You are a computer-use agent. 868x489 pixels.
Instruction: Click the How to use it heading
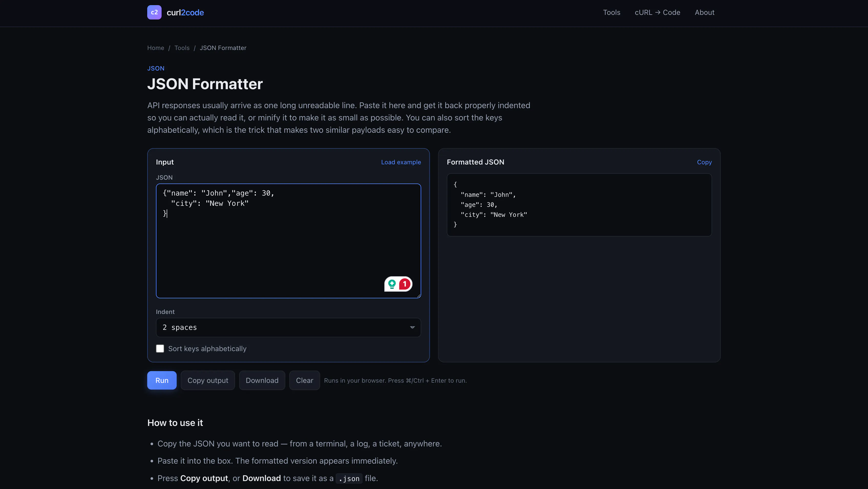click(175, 423)
